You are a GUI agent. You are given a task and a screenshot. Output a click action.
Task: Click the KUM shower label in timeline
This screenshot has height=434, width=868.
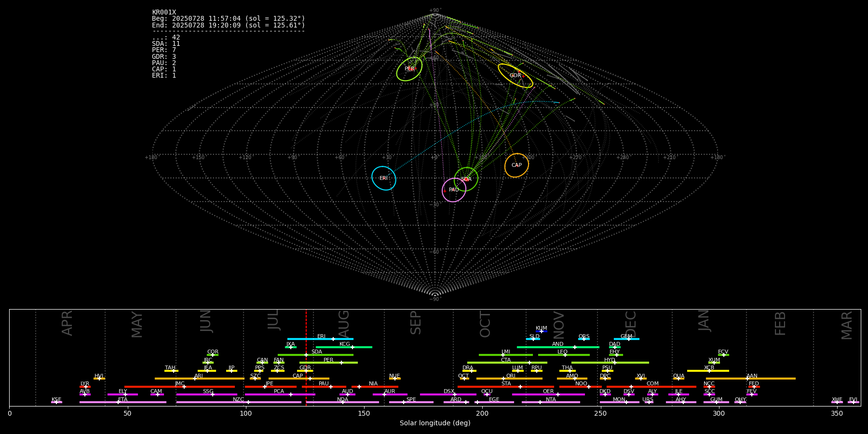point(542,328)
